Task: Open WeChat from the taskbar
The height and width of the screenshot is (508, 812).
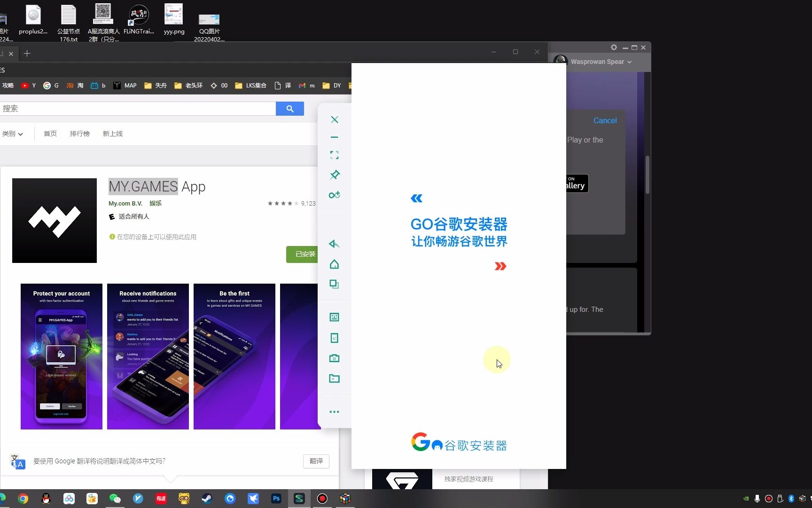Action: [115, 499]
